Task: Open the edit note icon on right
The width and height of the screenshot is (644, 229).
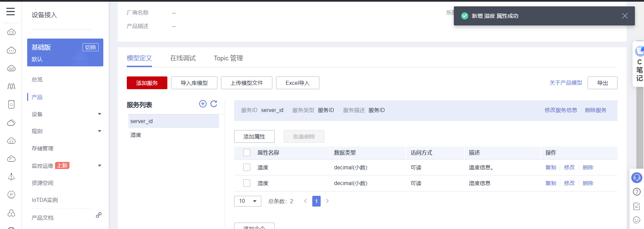Action: 636,206
